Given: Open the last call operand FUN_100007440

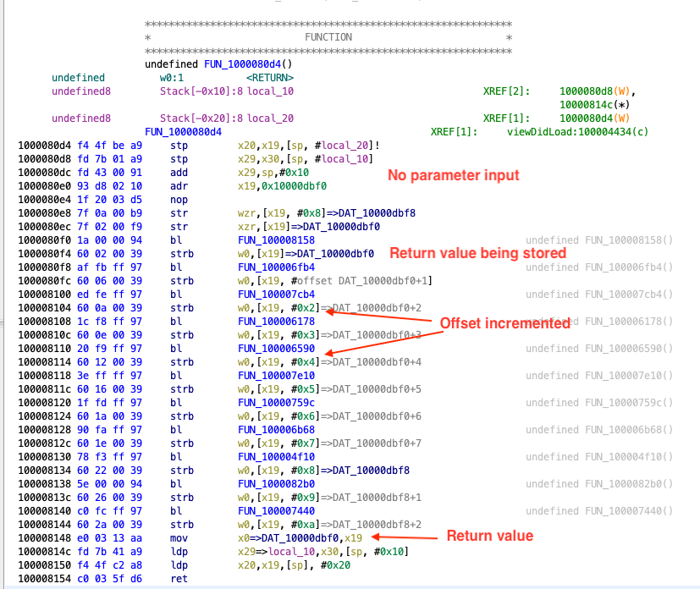Looking at the screenshot, I should [x=270, y=510].
